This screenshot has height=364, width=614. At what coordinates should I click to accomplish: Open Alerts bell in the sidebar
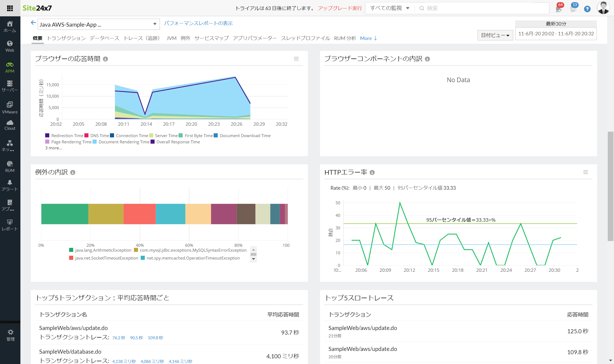click(10, 186)
